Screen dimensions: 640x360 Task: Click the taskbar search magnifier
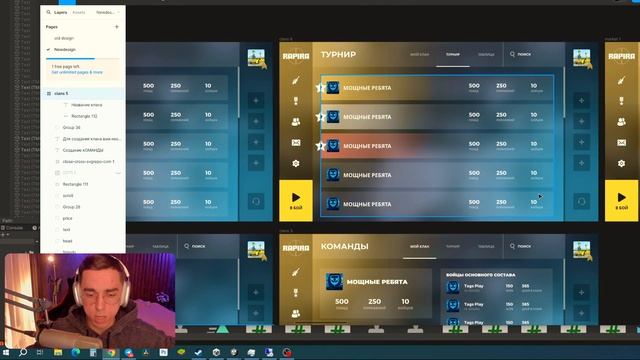pos(23,352)
